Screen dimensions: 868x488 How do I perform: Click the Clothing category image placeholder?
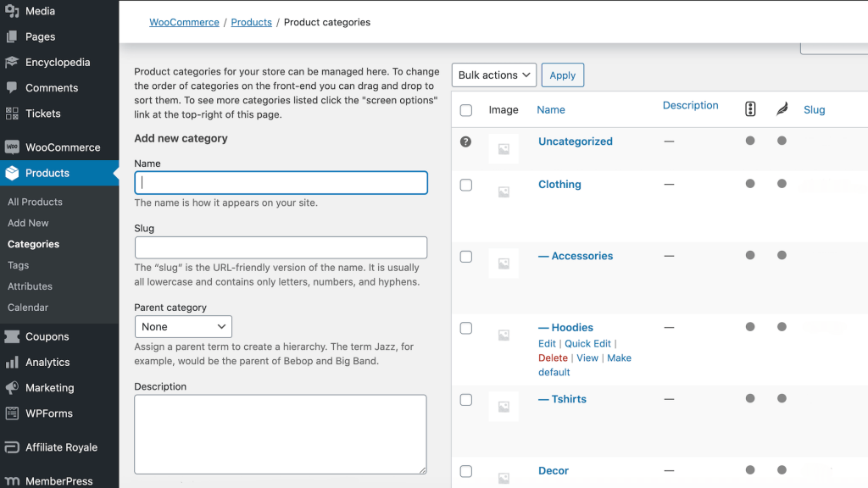504,192
